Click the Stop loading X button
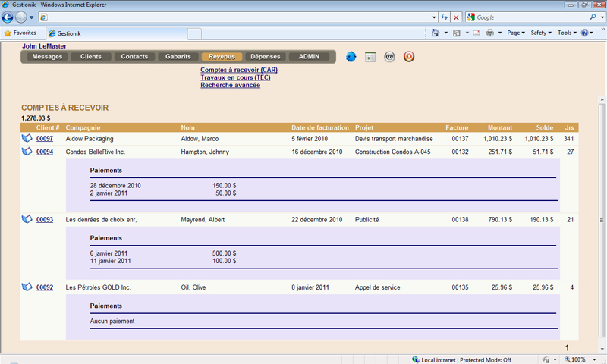607x364 pixels. 456,17
